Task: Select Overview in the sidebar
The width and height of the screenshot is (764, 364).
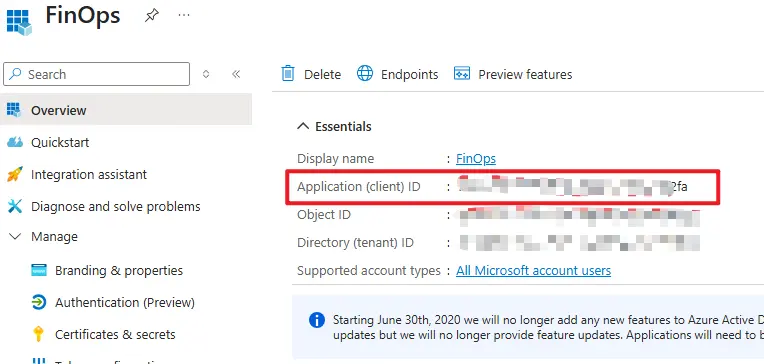Action: [x=126, y=110]
